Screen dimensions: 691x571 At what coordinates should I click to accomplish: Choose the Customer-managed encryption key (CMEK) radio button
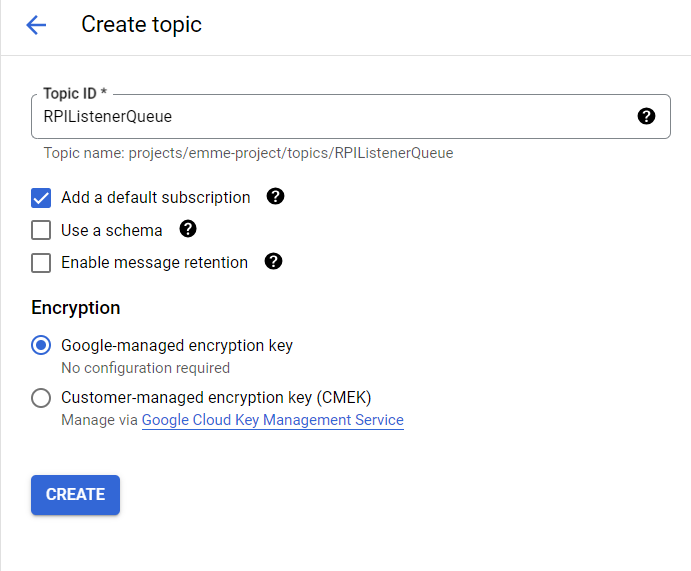click(x=41, y=398)
